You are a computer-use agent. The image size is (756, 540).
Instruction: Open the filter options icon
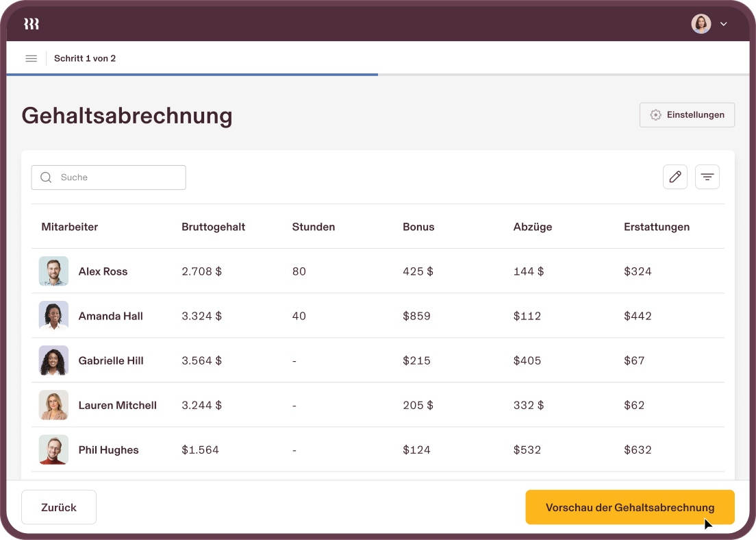pyautogui.click(x=707, y=177)
